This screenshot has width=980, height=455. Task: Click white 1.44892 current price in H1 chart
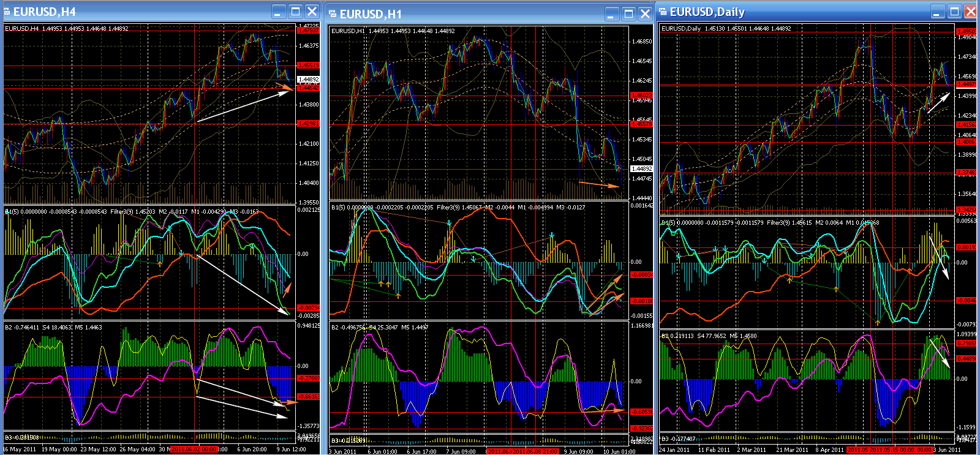tap(641, 169)
